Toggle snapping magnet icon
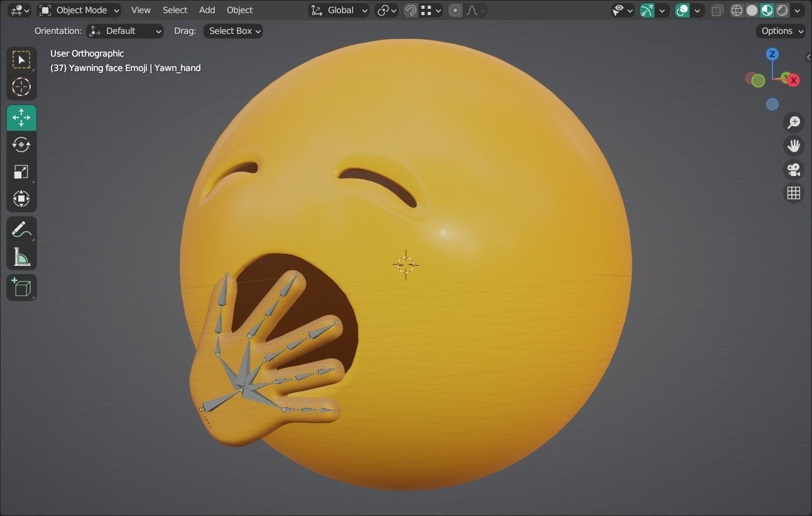The height and width of the screenshot is (516, 812). [x=410, y=10]
